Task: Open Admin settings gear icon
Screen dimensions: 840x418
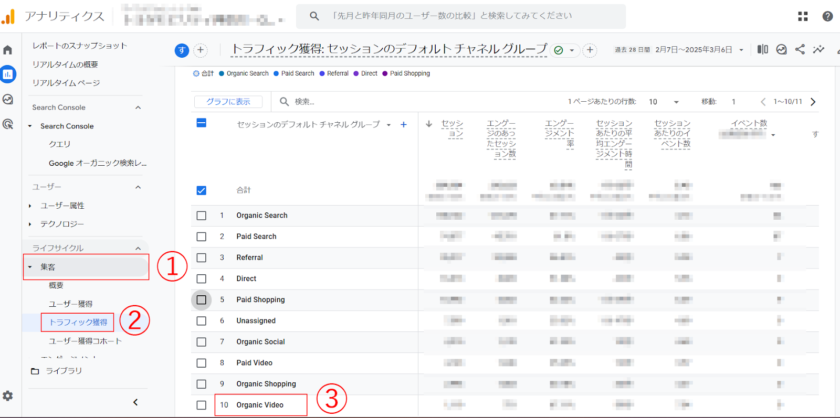Action: tap(8, 396)
